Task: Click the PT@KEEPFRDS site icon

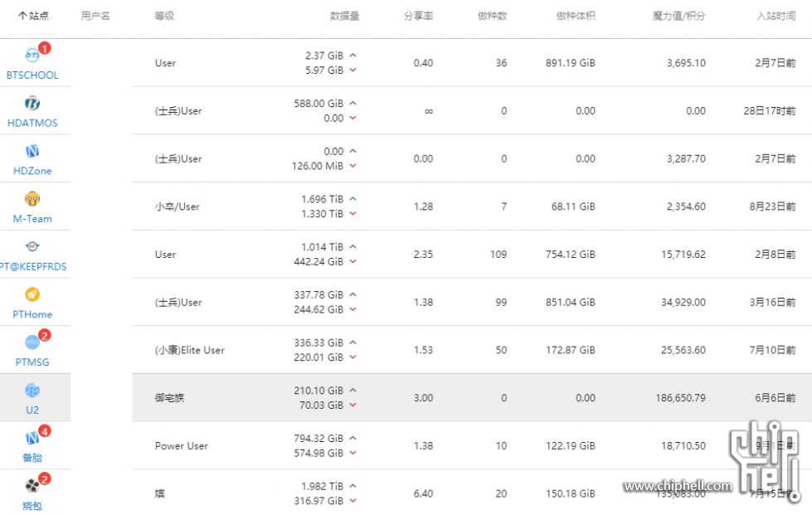Action: pyautogui.click(x=32, y=246)
